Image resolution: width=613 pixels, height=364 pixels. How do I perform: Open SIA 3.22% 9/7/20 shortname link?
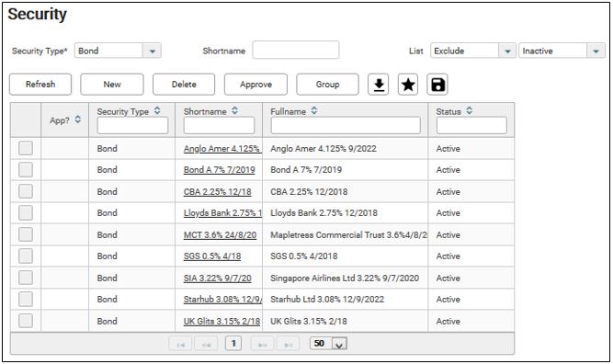[x=218, y=278]
